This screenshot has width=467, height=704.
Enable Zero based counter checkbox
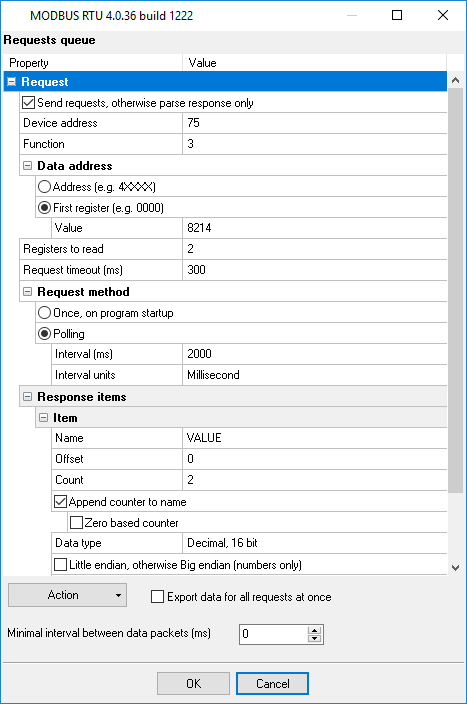pyautogui.click(x=76, y=523)
